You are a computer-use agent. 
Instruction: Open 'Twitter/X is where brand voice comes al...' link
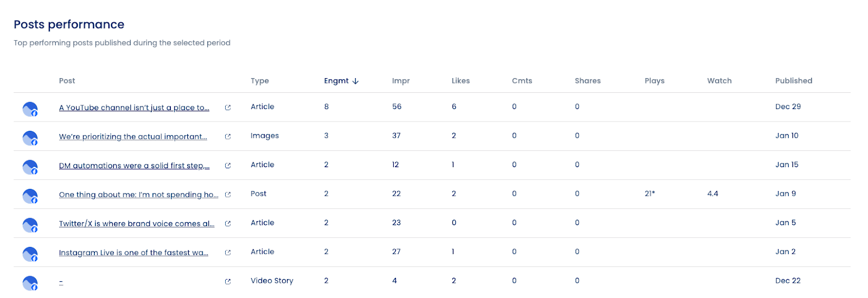(136, 224)
